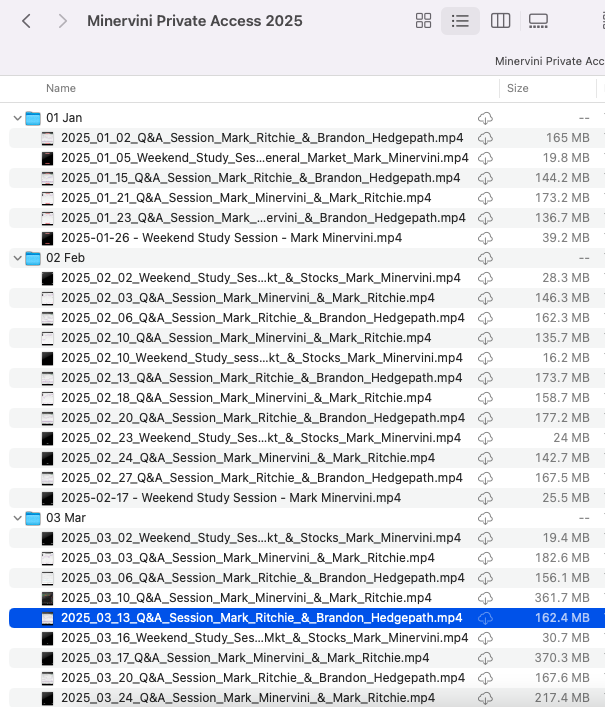The width and height of the screenshot is (605, 707).
Task: Download 2025_02_20 Q&A Session from cloud
Action: tap(485, 418)
